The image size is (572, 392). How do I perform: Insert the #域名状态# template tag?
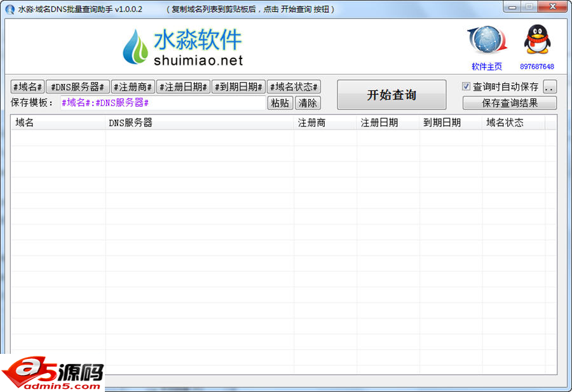[x=294, y=87]
